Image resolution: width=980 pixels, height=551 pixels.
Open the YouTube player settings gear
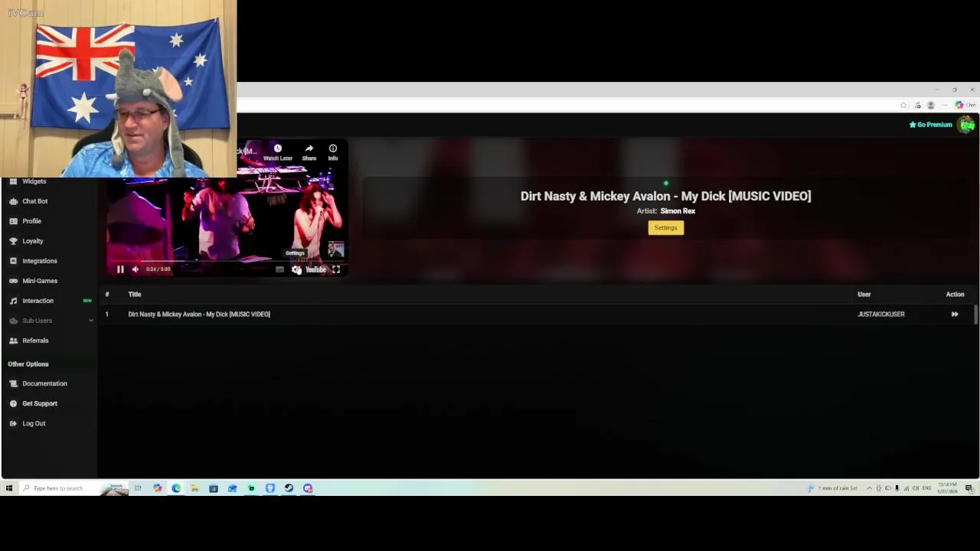point(296,269)
